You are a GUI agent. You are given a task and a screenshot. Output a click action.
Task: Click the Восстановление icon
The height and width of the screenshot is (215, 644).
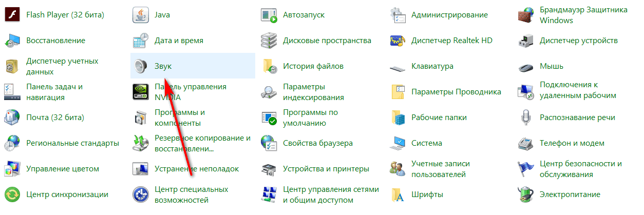pyautogui.click(x=12, y=41)
